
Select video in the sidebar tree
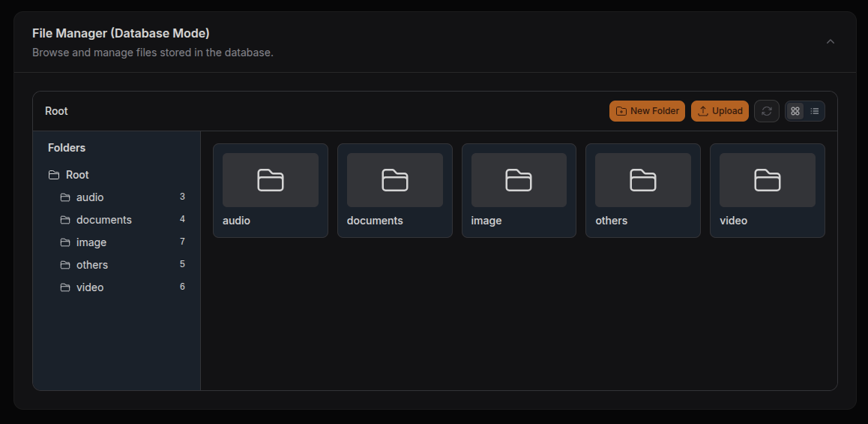click(x=90, y=287)
